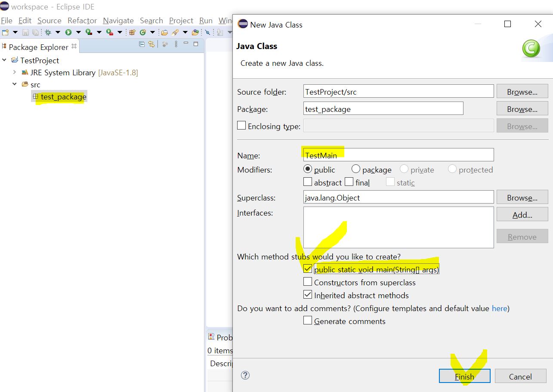This screenshot has height=392, width=553.
Task: Check Constructors from superclass option
Action: click(308, 282)
